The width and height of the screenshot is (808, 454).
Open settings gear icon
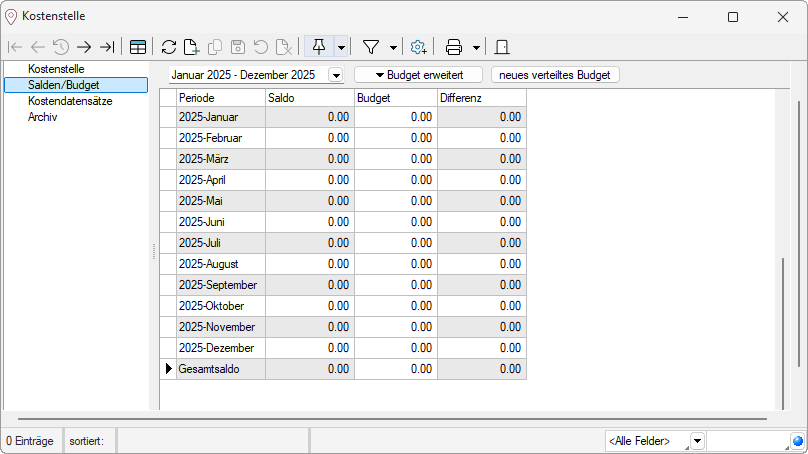[419, 47]
